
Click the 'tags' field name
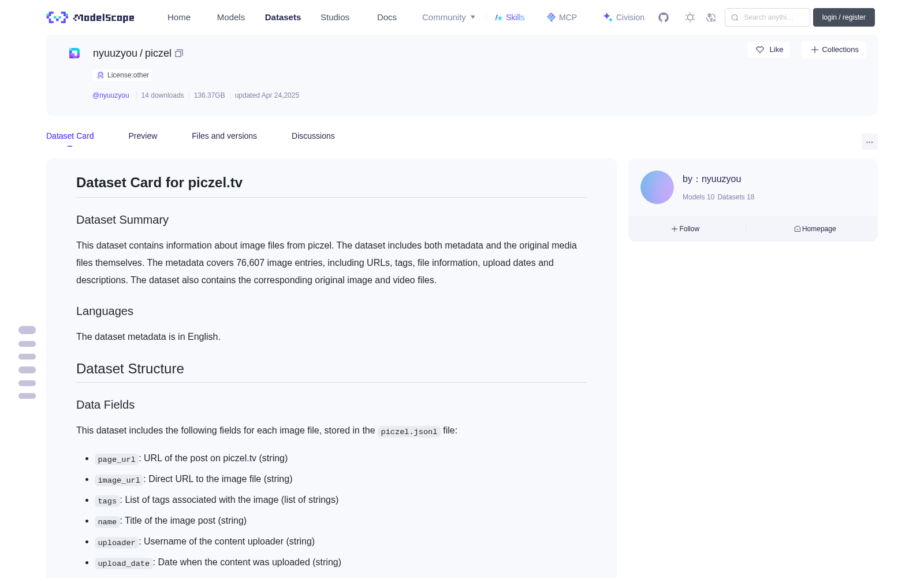[x=107, y=501]
